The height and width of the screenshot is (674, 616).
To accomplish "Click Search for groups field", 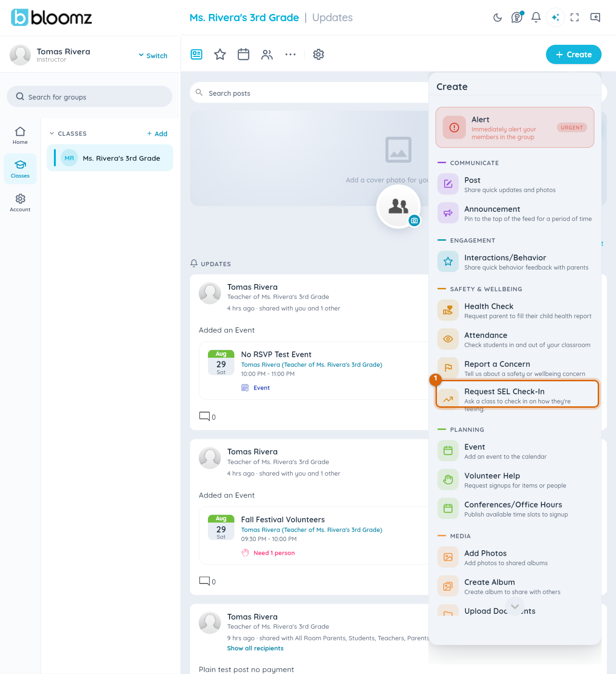I will click(90, 97).
